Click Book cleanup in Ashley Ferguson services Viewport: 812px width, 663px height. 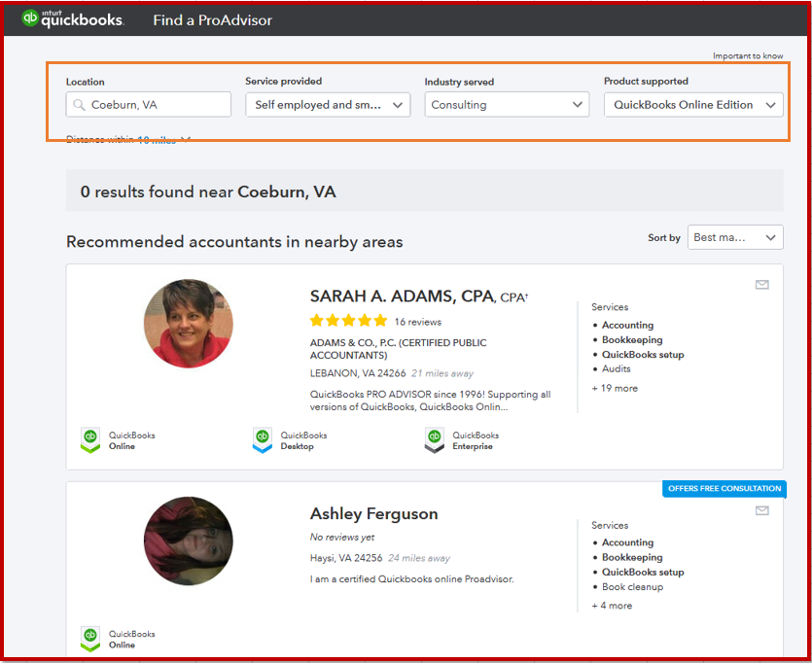coord(632,587)
